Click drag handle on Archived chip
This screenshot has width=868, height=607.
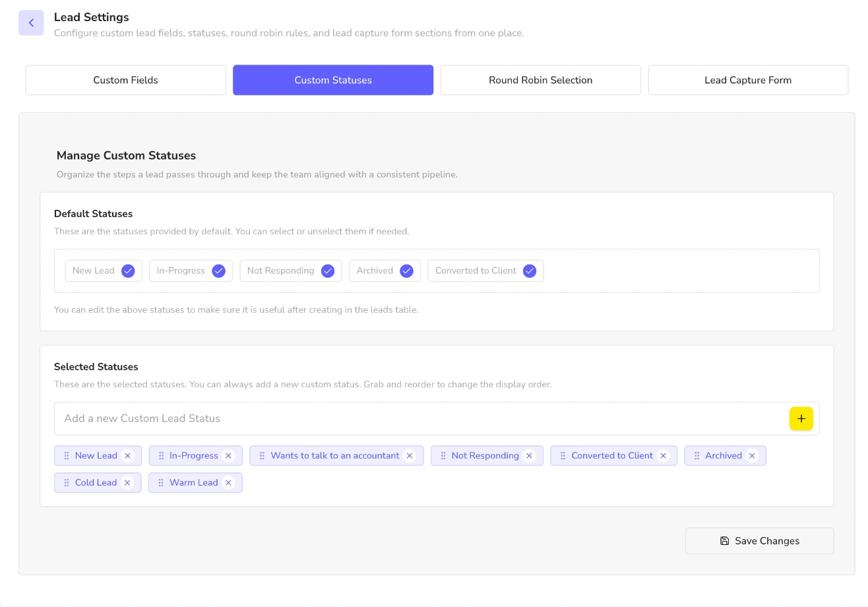(x=697, y=456)
